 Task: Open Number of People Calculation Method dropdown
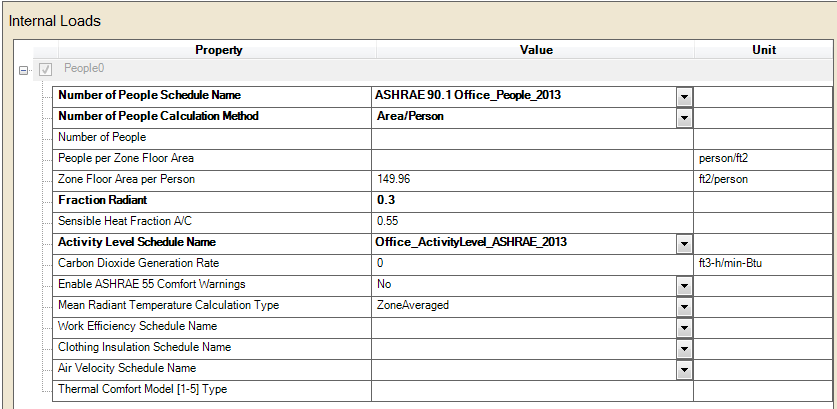pos(684,117)
